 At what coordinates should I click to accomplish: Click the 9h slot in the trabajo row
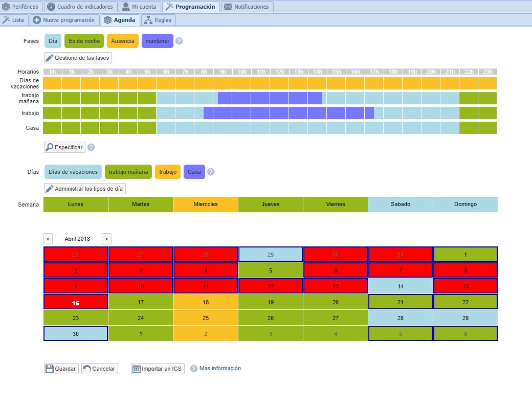pyautogui.click(x=223, y=113)
